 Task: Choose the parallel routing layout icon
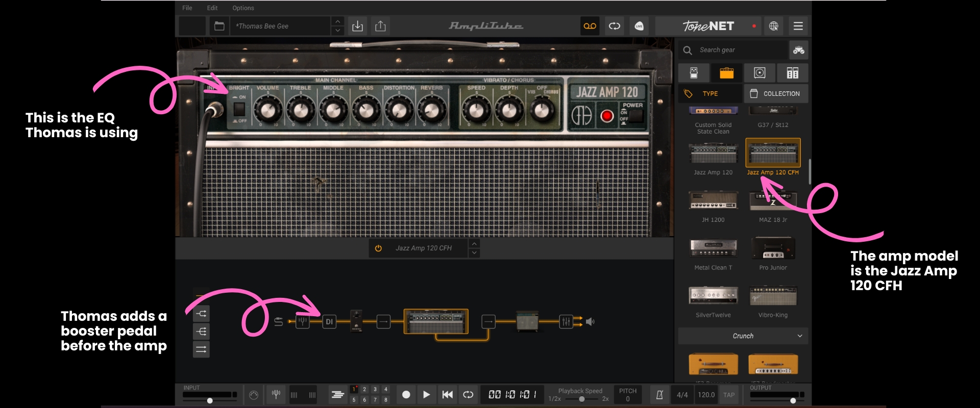point(201,349)
